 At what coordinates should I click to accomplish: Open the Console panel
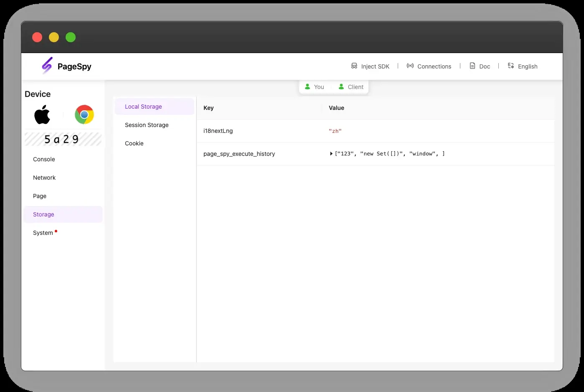click(63, 159)
